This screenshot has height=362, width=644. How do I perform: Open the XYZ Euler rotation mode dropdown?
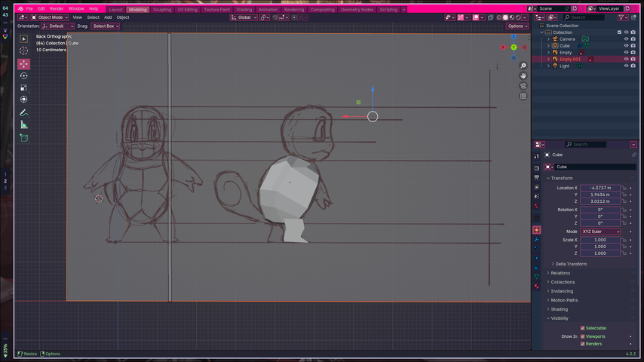(600, 232)
